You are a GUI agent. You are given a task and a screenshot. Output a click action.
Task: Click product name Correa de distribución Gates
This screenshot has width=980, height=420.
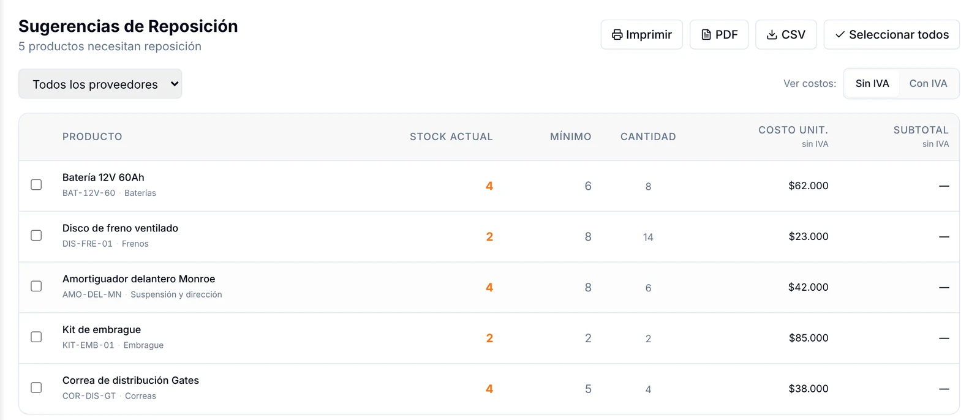[x=130, y=381]
